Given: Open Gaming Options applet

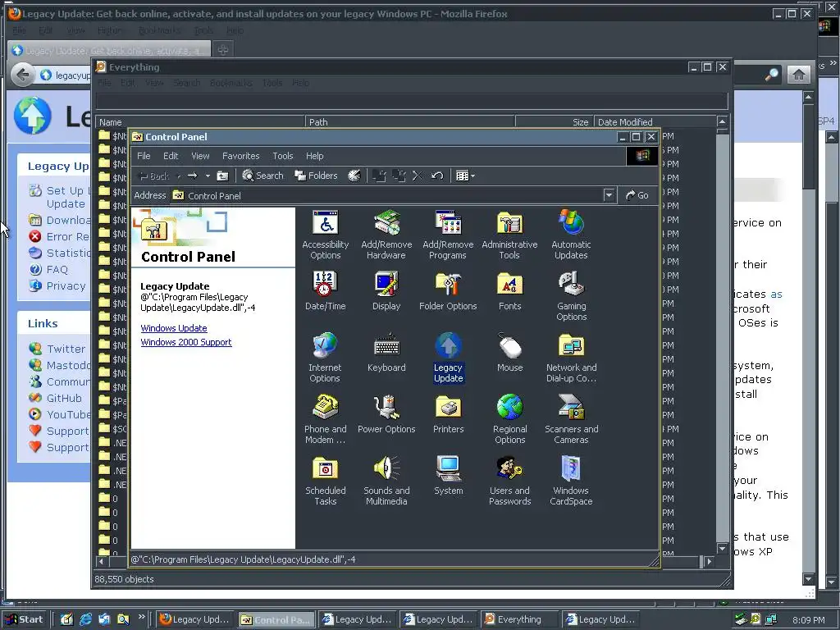Looking at the screenshot, I should pos(571,296).
